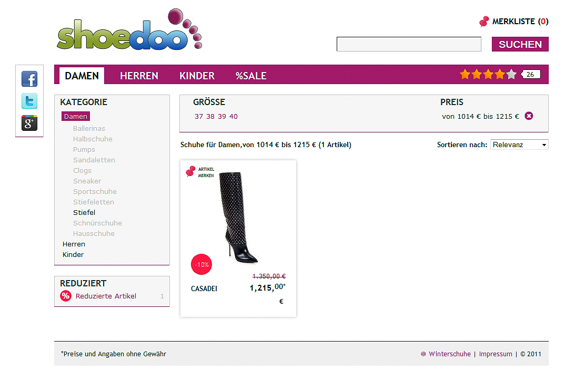Click the -10% discount badge
The height and width of the screenshot is (392, 565).
pyautogui.click(x=201, y=264)
